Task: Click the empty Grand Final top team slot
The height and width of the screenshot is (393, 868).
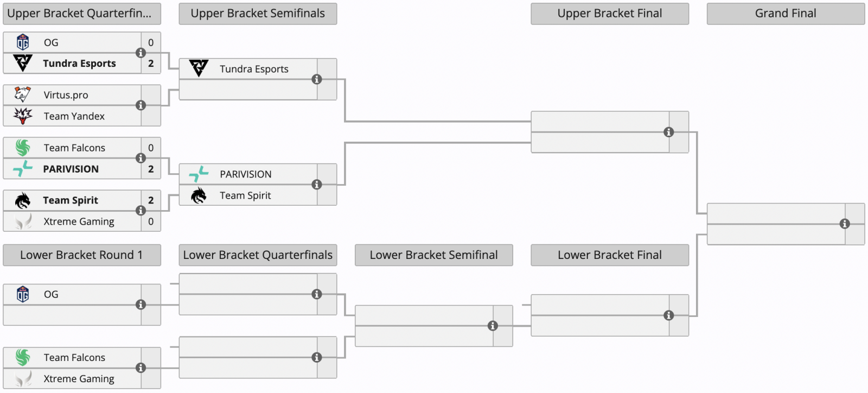Action: click(x=776, y=213)
